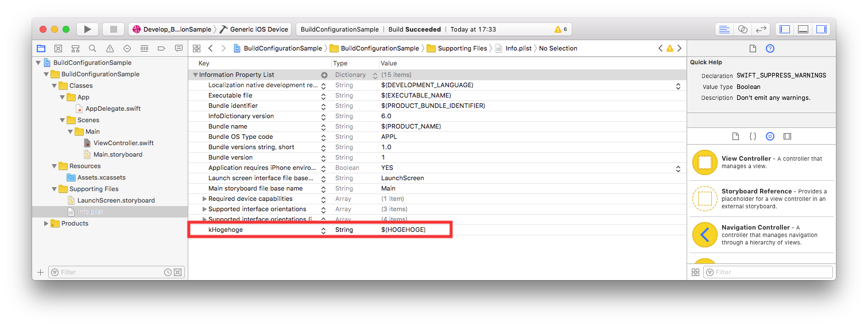Open the Media library tab
This screenshot has height=326, width=868.
[x=787, y=137]
